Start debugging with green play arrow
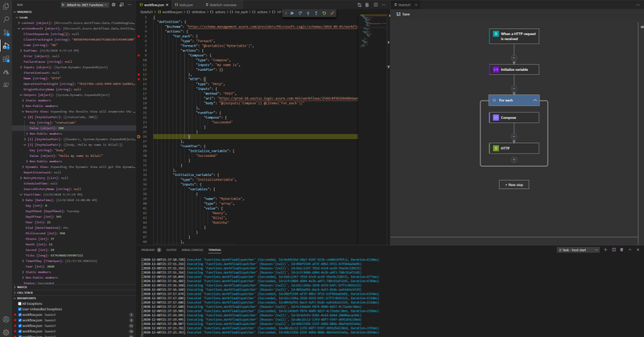644x337 pixels. [x=64, y=5]
